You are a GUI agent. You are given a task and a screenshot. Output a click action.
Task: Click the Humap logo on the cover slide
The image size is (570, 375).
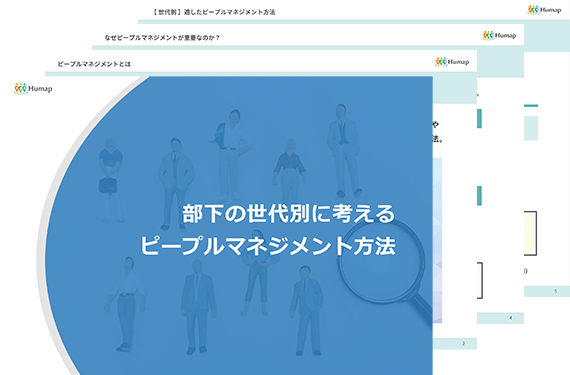tap(33, 89)
